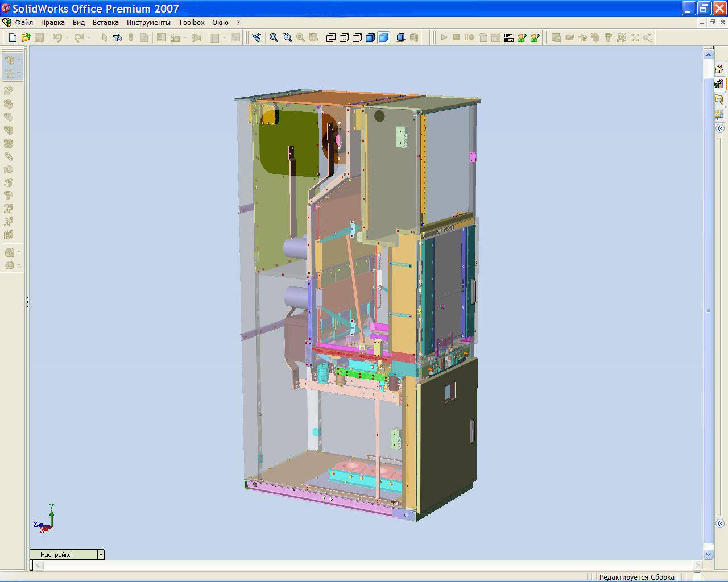Pick the Select arrow cursor tool
The height and width of the screenshot is (582, 728).
tap(105, 38)
